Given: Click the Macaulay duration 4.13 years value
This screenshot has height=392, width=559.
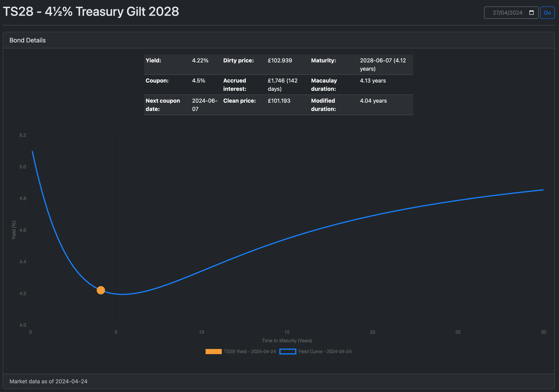Looking at the screenshot, I should coord(373,81).
